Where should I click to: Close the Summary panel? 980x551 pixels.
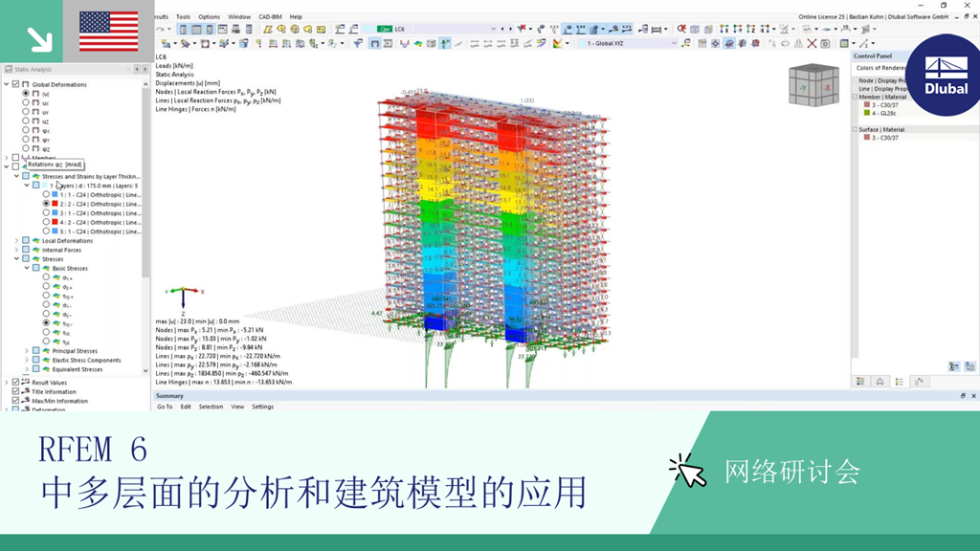click(x=973, y=395)
